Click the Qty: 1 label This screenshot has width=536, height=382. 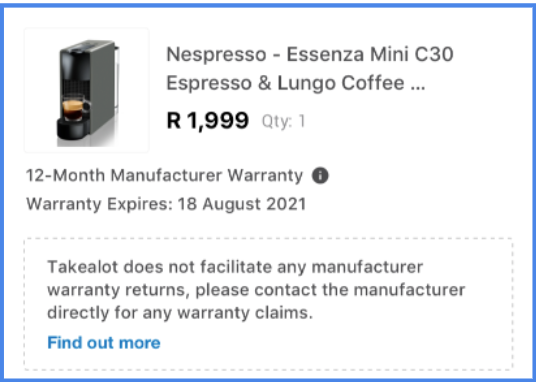[283, 121]
